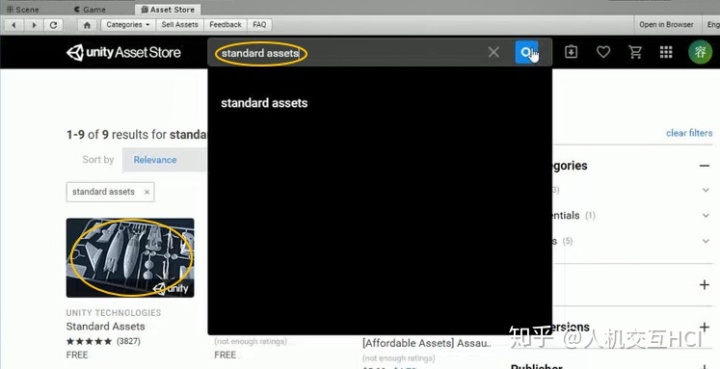The image size is (720, 369).
Task: Clear the search text with the X
Action: 494,52
